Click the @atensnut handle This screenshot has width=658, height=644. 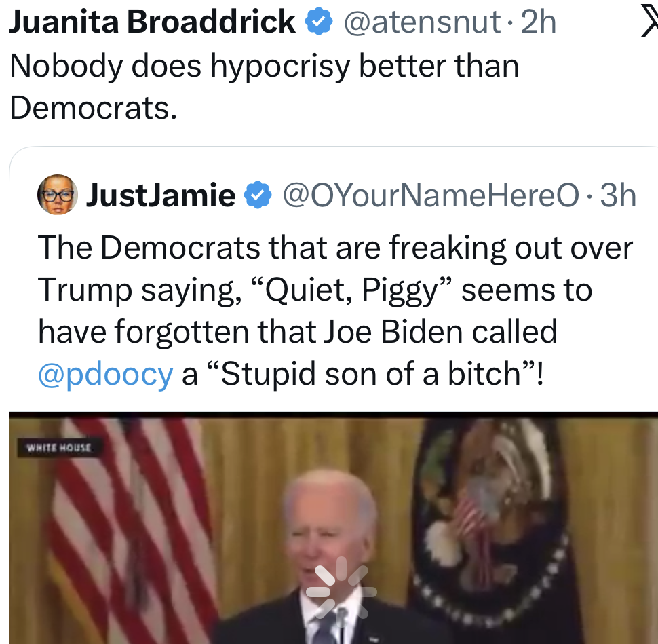pyautogui.click(x=422, y=23)
